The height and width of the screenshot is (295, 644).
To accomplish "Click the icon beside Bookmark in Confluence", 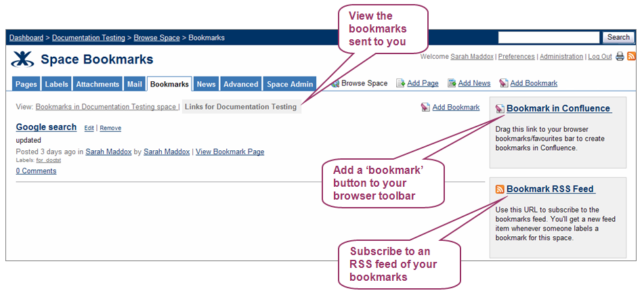I will 500,109.
